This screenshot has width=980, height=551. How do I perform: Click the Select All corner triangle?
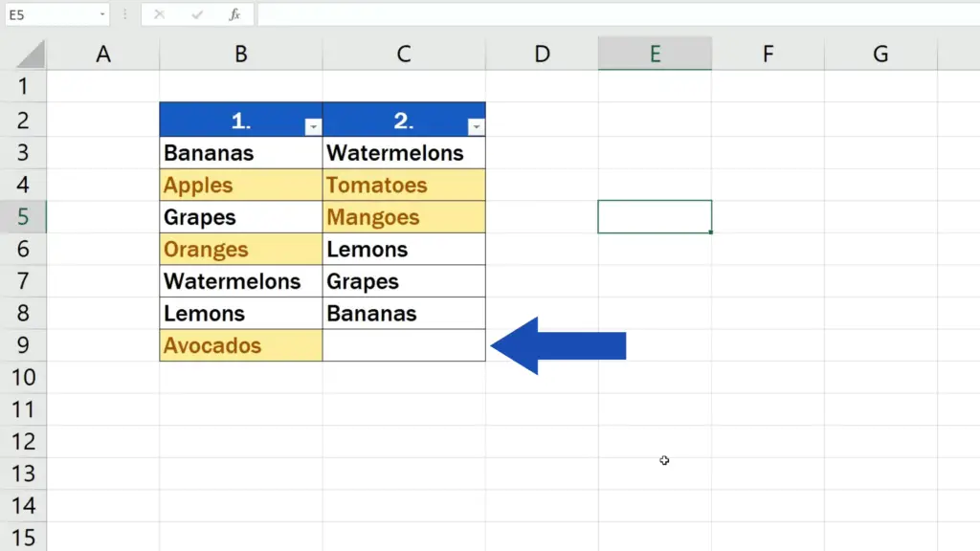coord(23,55)
